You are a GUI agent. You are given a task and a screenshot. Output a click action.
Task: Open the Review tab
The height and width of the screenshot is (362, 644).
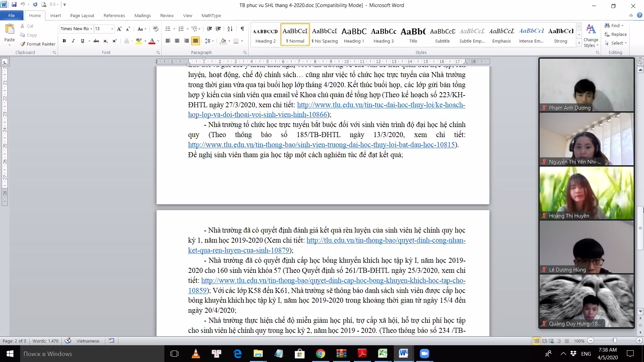[167, 15]
